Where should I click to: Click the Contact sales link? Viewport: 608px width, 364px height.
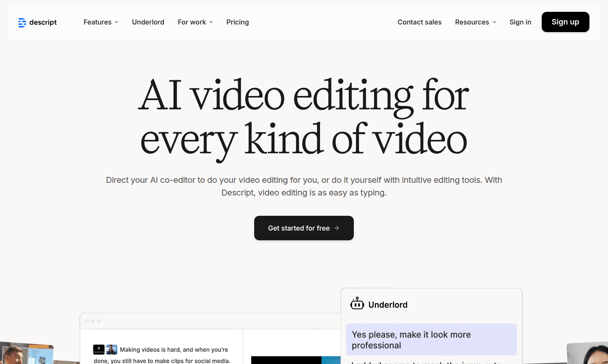coord(419,22)
